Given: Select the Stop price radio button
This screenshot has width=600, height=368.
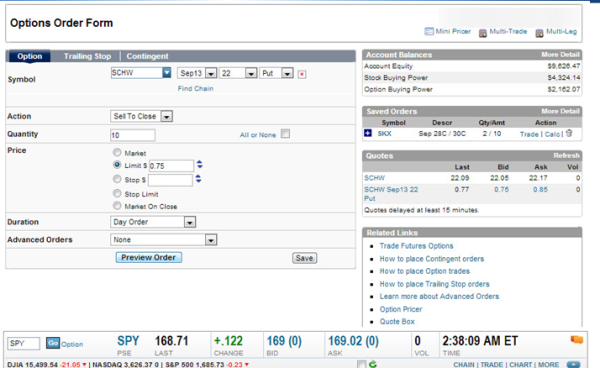Looking at the screenshot, I should tap(117, 179).
